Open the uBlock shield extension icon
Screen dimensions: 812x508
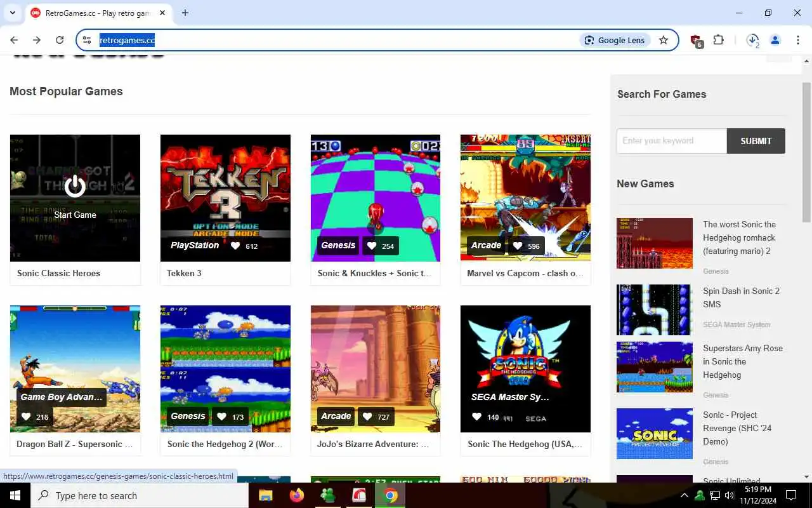[696, 41]
